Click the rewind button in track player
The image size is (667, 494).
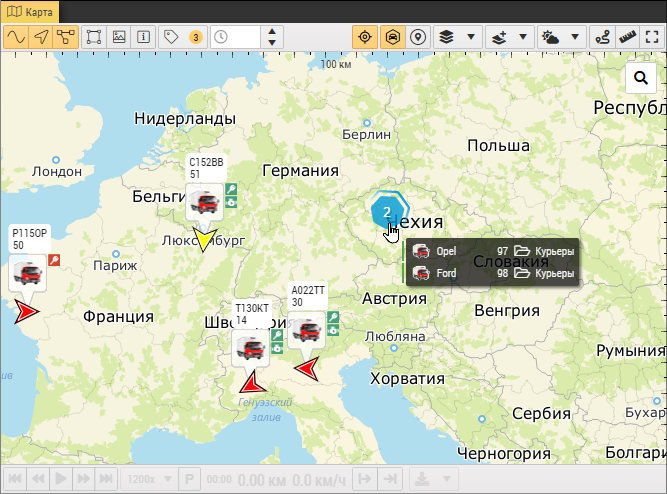(38, 479)
